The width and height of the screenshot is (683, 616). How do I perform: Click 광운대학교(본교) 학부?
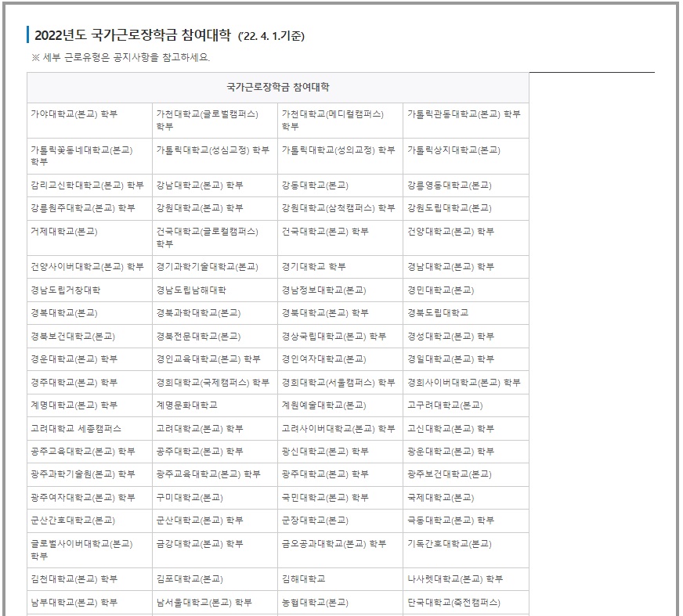point(451,452)
